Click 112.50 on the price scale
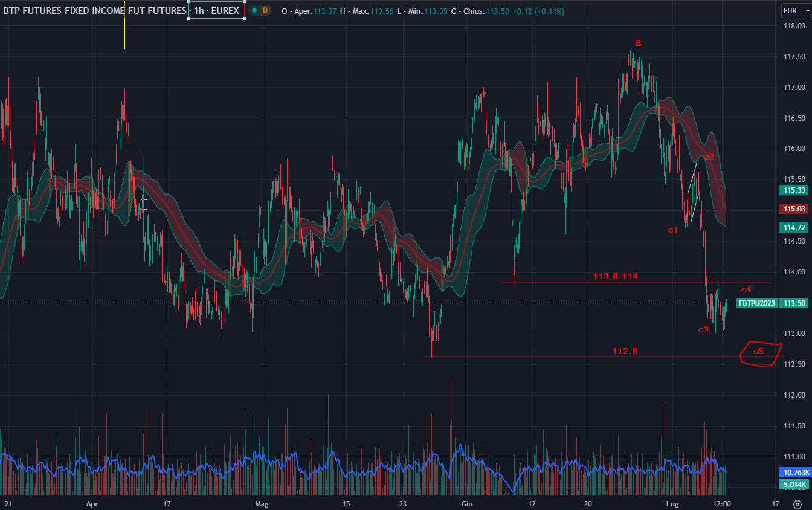Screen dimensions: 812x510 click(x=793, y=364)
